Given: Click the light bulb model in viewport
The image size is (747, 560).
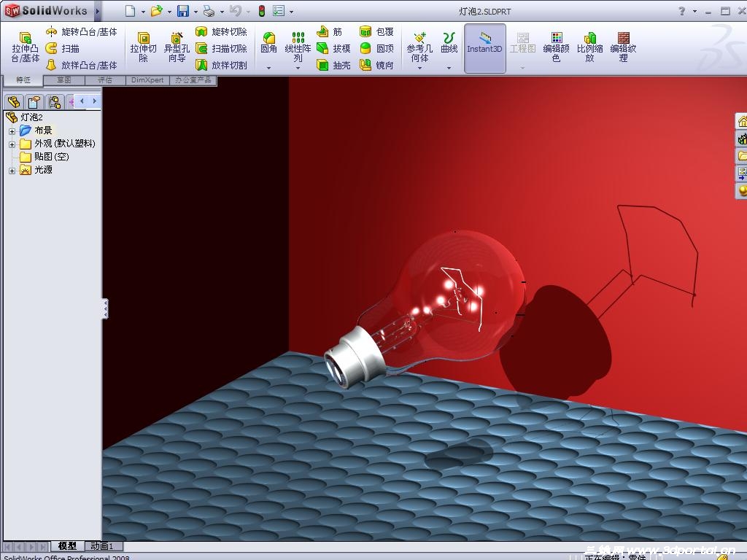Looking at the screenshot, I should [x=424, y=309].
